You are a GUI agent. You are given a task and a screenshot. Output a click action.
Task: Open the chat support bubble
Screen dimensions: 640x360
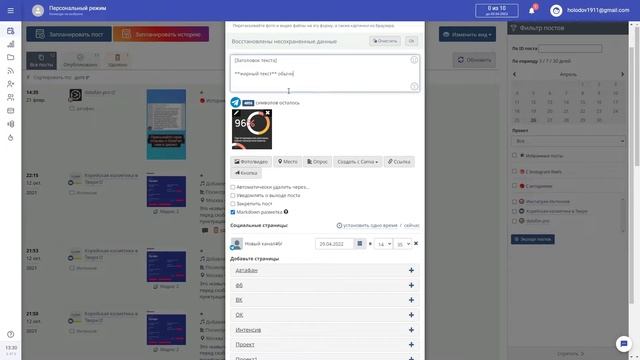pyautogui.click(x=624, y=344)
